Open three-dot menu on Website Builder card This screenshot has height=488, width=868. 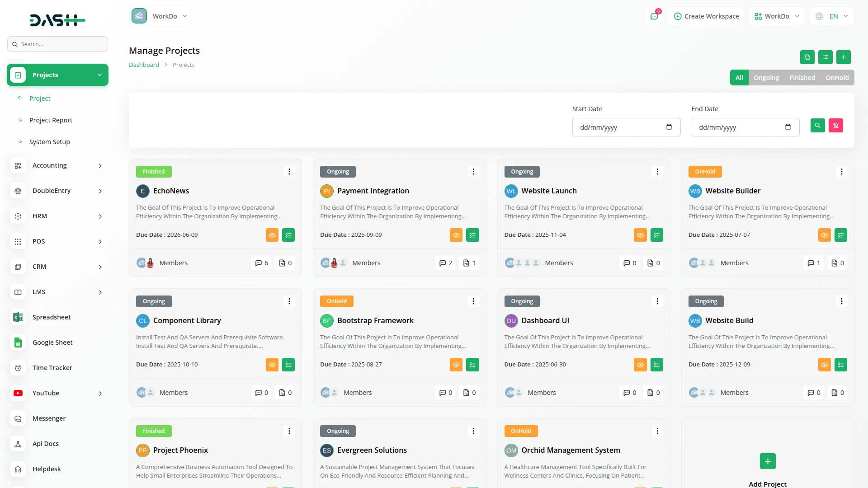click(x=841, y=172)
